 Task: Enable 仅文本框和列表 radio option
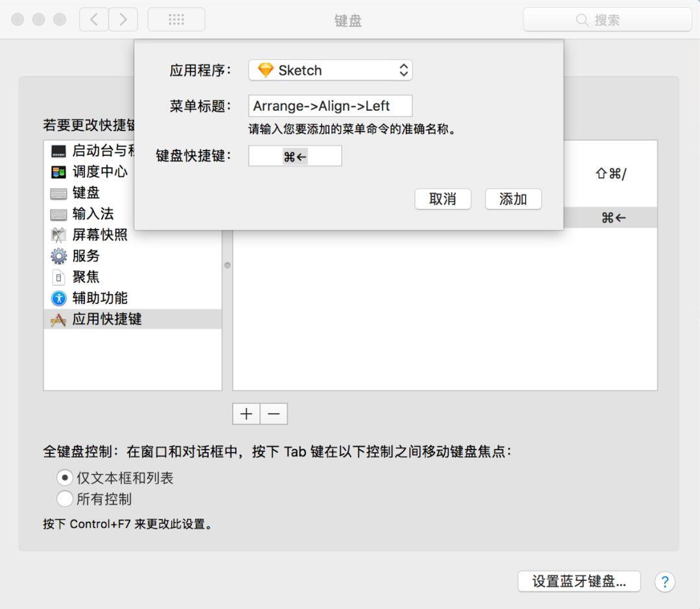point(65,477)
